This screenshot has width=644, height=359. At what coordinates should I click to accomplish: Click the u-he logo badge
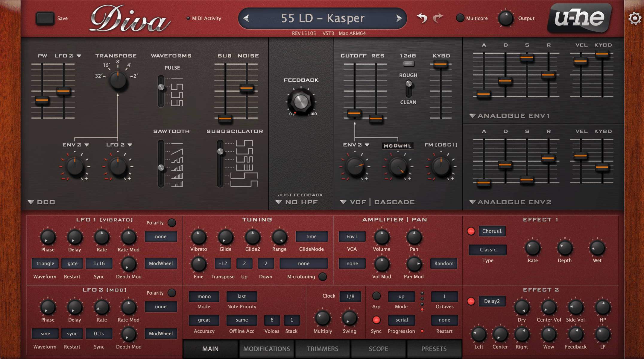pyautogui.click(x=579, y=18)
